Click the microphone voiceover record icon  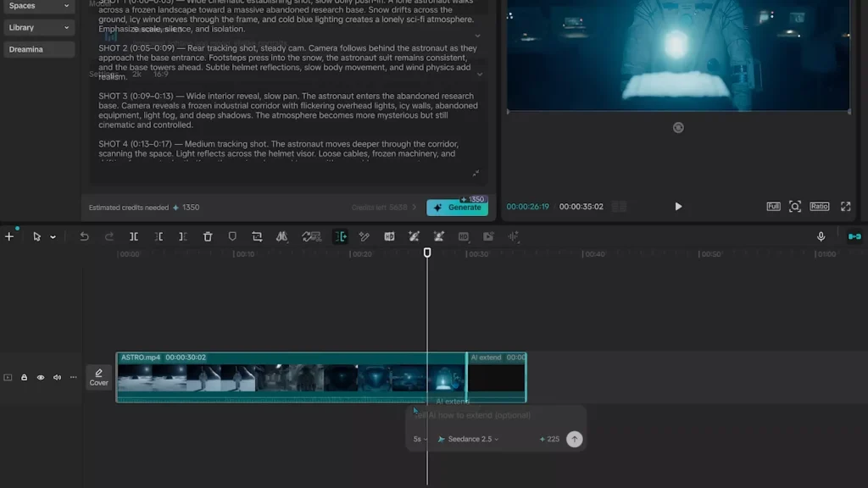tap(821, 237)
